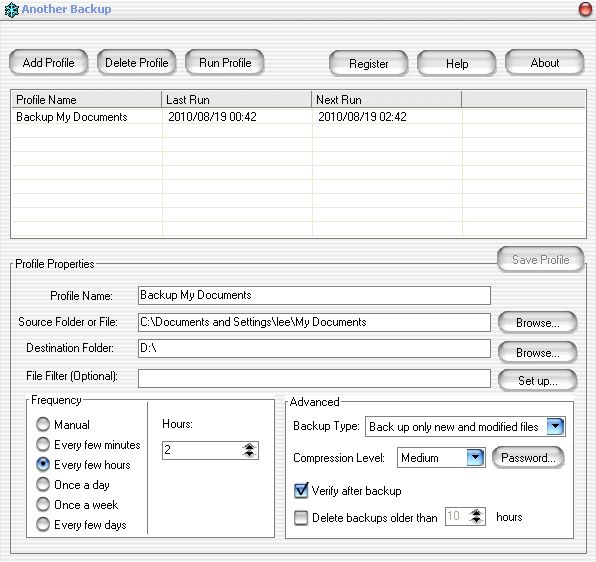Increase the delete backups hours spinner
This screenshot has width=596, height=562.
point(476,513)
